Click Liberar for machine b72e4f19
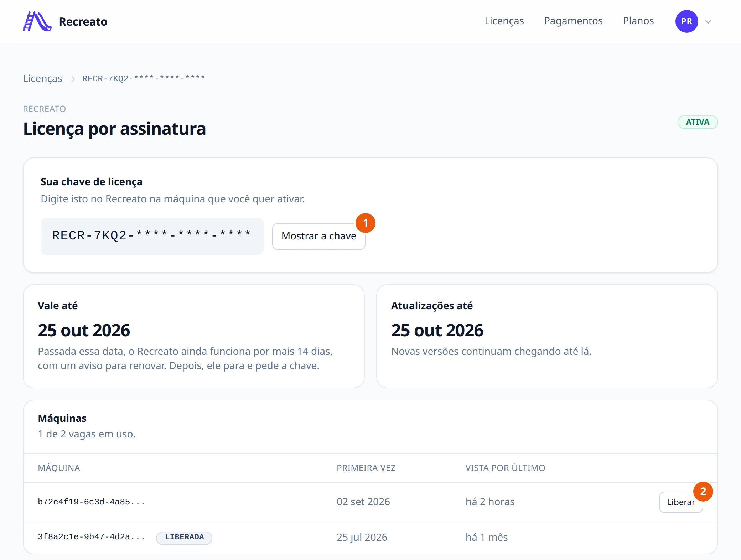The width and height of the screenshot is (741, 560). click(x=681, y=502)
